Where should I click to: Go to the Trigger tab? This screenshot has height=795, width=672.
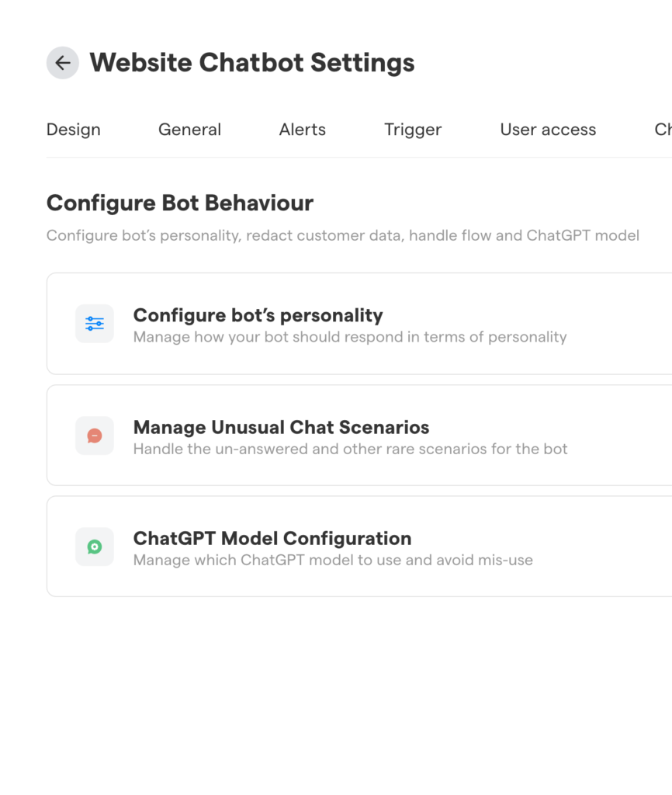(x=413, y=130)
